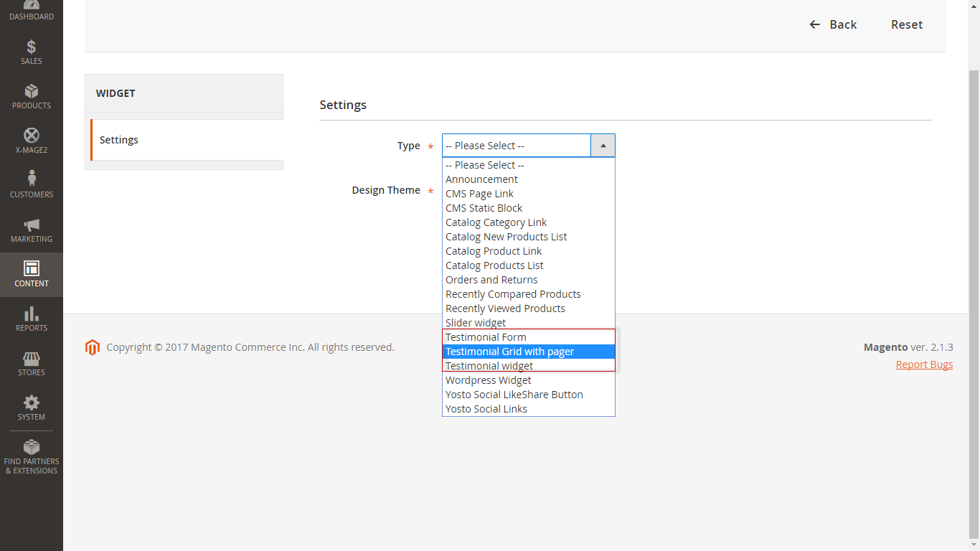Image resolution: width=980 pixels, height=551 pixels.
Task: Open the Settings tab in Widget panel
Action: point(119,140)
